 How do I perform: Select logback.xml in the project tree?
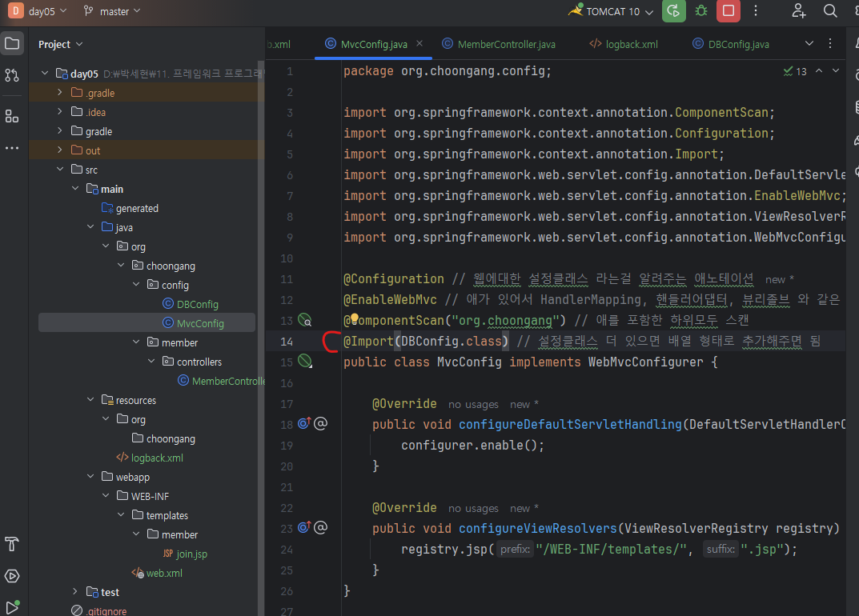pyautogui.click(x=157, y=458)
